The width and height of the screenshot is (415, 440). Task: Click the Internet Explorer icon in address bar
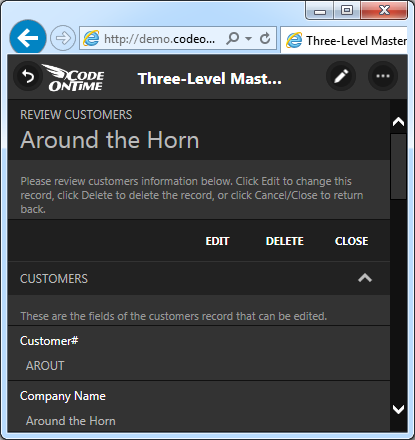(x=91, y=39)
